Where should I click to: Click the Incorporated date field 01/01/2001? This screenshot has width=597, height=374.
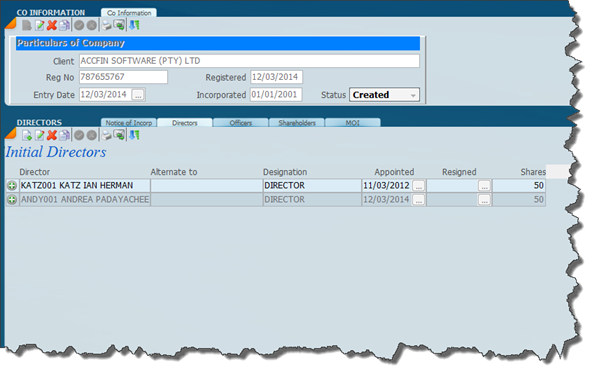pyautogui.click(x=276, y=94)
